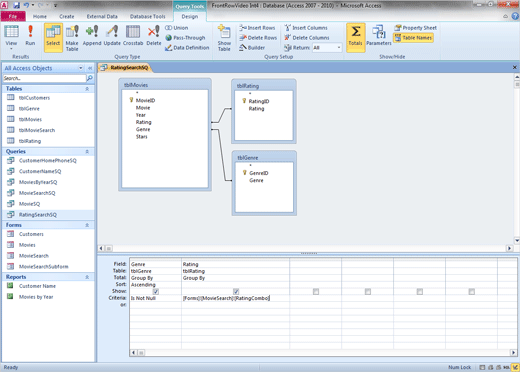
Task: Select the Stars field in tblMovies
Action: pyautogui.click(x=141, y=137)
